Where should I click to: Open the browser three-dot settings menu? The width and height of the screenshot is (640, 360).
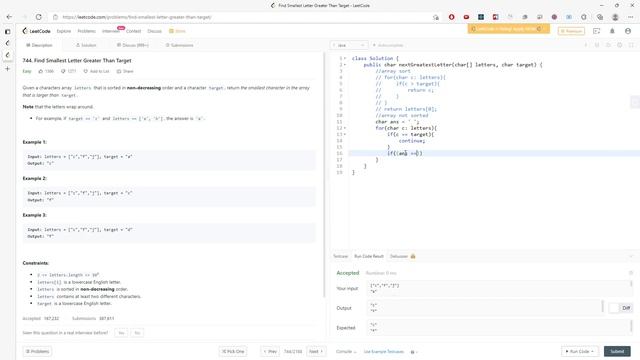(x=631, y=17)
